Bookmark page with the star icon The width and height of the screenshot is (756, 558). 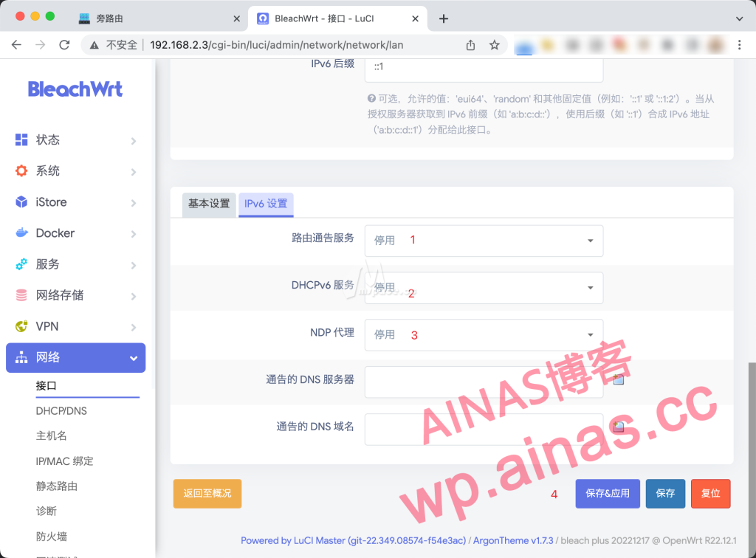point(494,45)
